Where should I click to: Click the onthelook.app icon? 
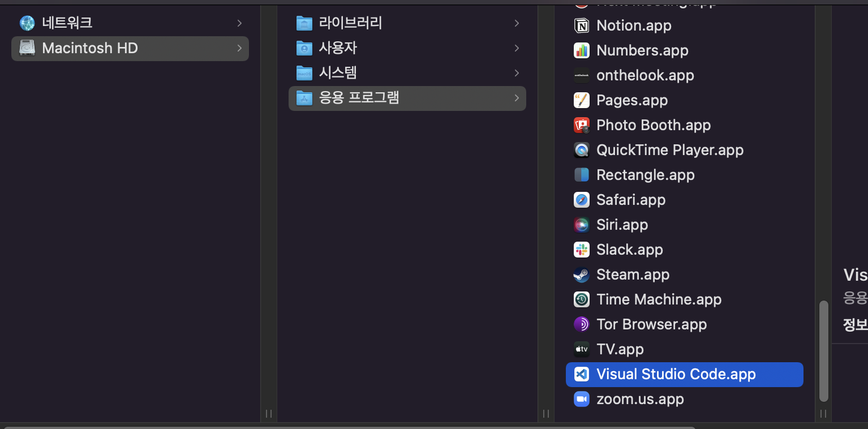click(x=581, y=75)
